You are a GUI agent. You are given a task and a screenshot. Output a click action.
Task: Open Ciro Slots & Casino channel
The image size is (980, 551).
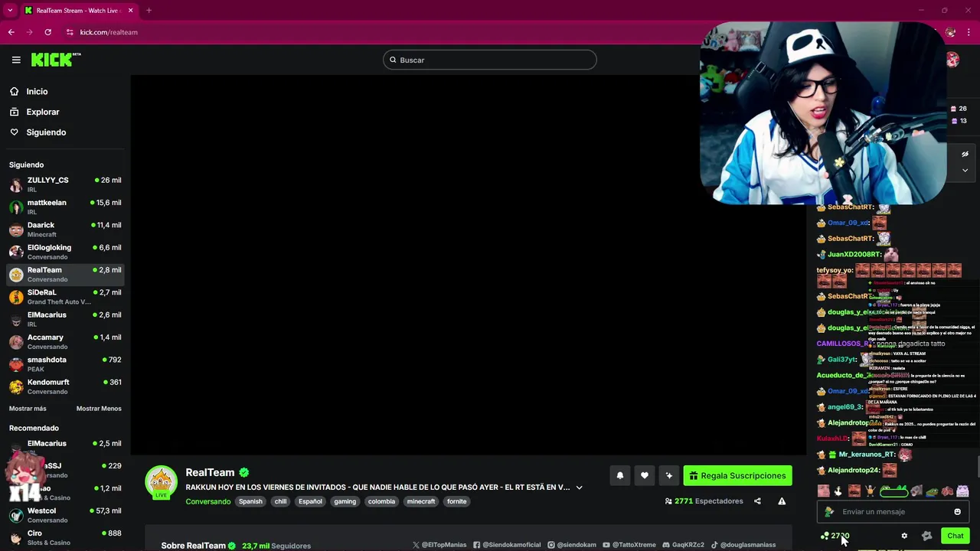(x=65, y=537)
